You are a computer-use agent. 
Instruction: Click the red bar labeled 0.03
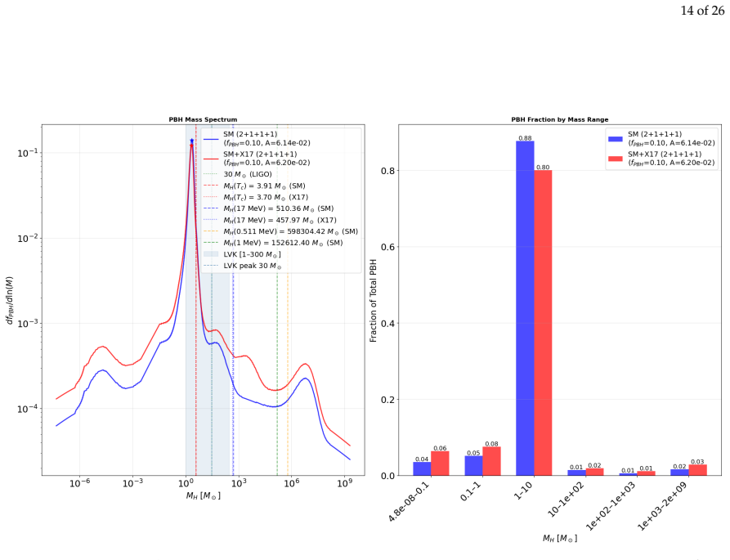697,470
